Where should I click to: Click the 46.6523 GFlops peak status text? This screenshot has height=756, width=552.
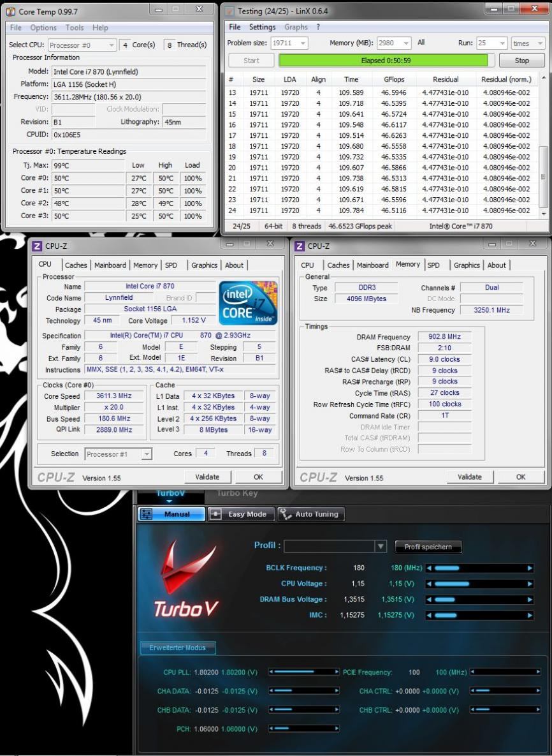360,226
